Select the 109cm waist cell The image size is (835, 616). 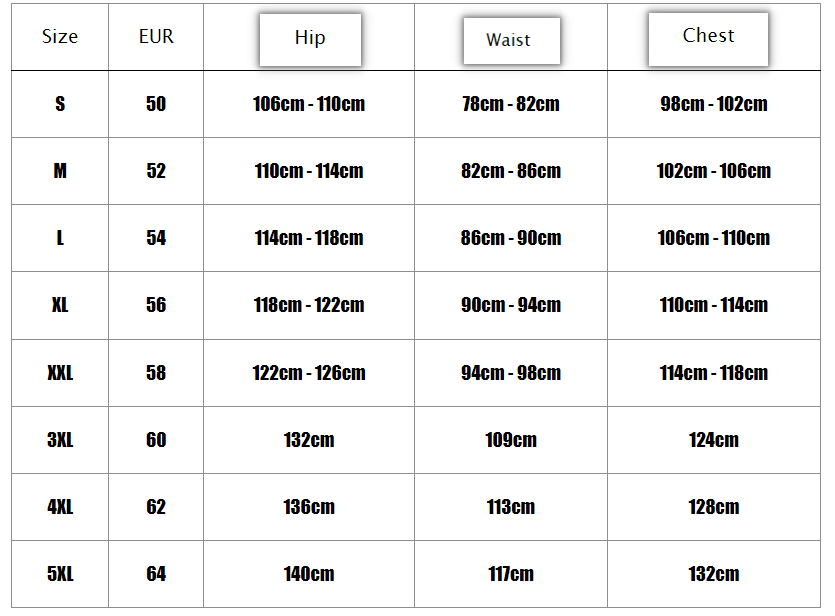511,440
